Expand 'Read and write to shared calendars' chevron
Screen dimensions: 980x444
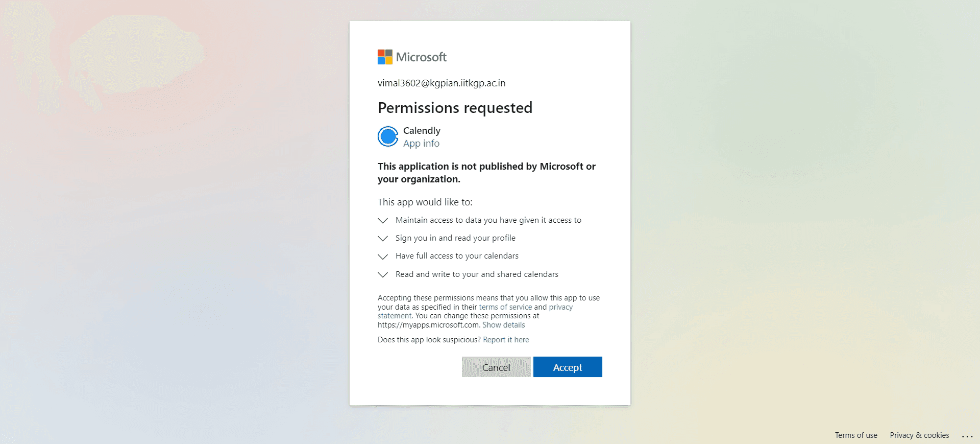[383, 274]
